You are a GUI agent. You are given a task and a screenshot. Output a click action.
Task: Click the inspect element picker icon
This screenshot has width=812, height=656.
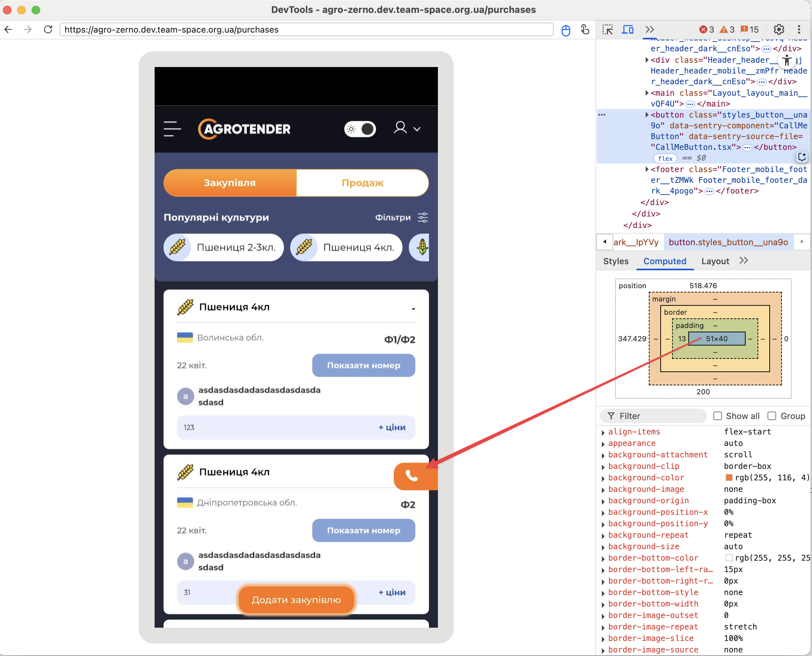608,29
